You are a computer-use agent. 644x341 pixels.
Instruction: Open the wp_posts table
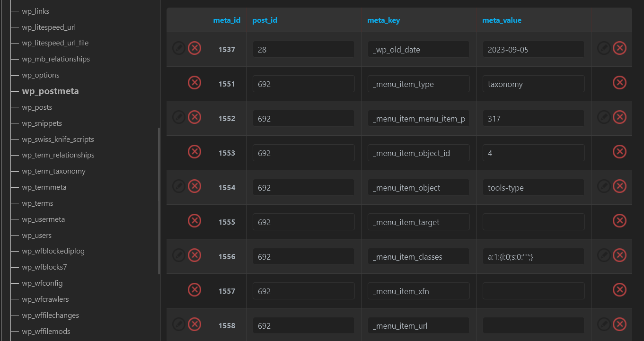click(x=37, y=107)
